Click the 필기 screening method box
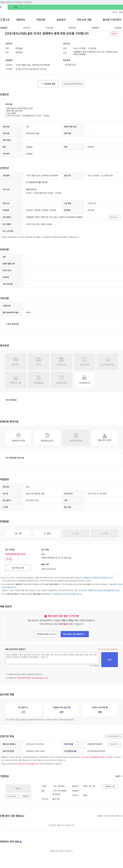The height and width of the screenshot is (868, 123). [76, 533]
